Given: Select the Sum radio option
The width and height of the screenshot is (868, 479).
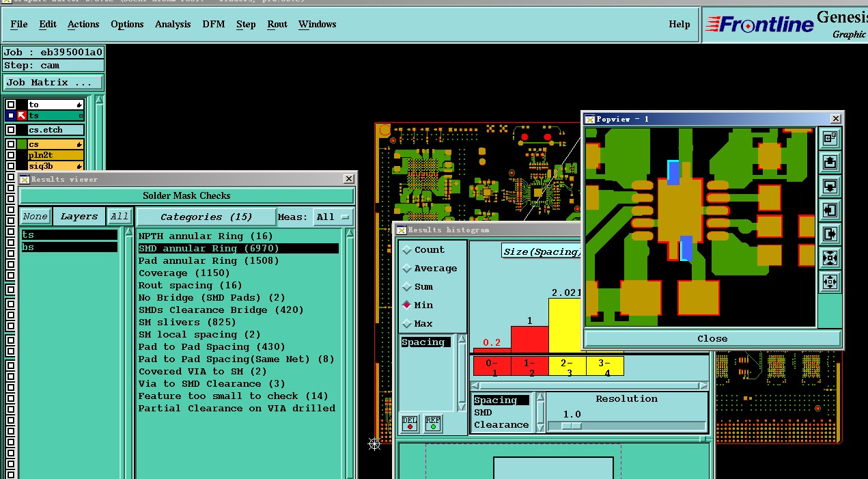Looking at the screenshot, I should [x=418, y=287].
